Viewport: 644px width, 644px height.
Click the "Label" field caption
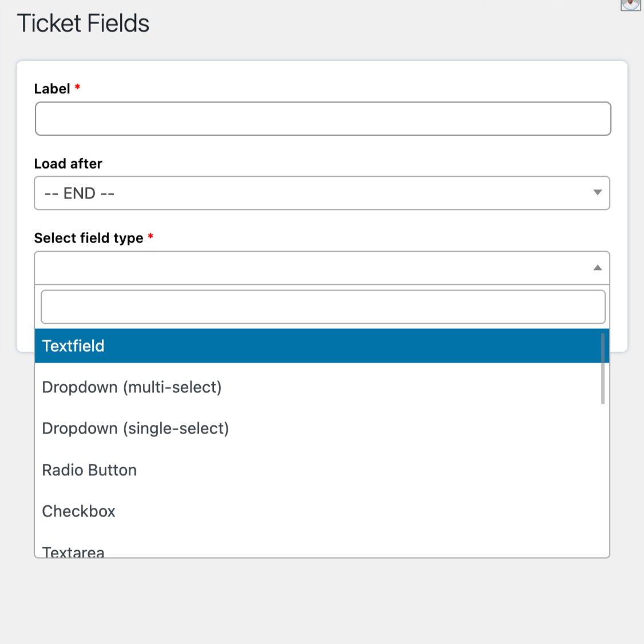pyautogui.click(x=52, y=89)
